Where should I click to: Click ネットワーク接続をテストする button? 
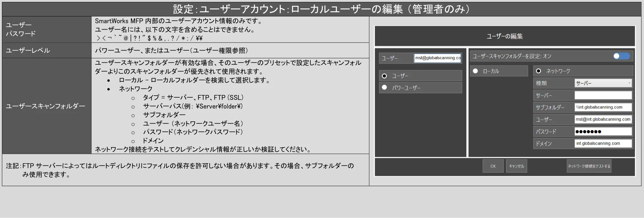(589, 166)
